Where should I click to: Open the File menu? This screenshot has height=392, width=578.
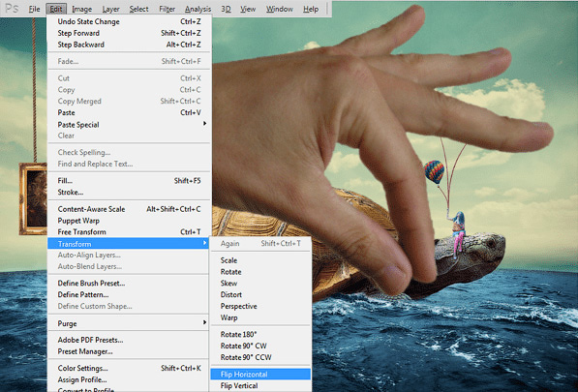[34, 9]
